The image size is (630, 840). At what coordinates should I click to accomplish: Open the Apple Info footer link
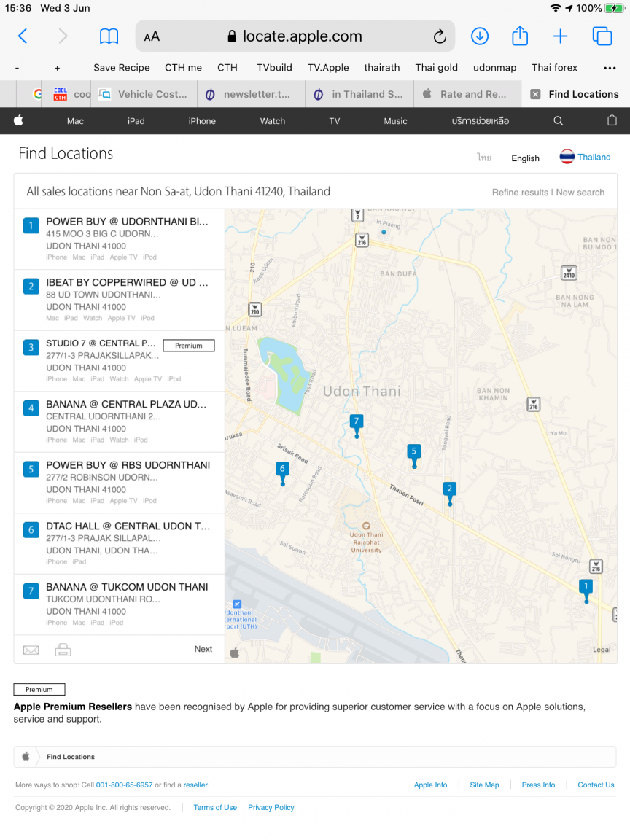[x=430, y=785]
